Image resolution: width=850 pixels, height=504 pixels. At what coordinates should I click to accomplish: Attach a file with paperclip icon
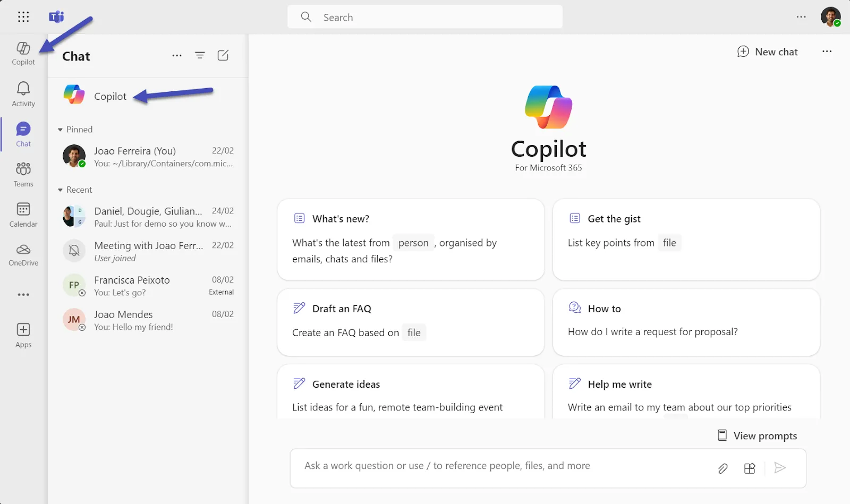point(723,468)
